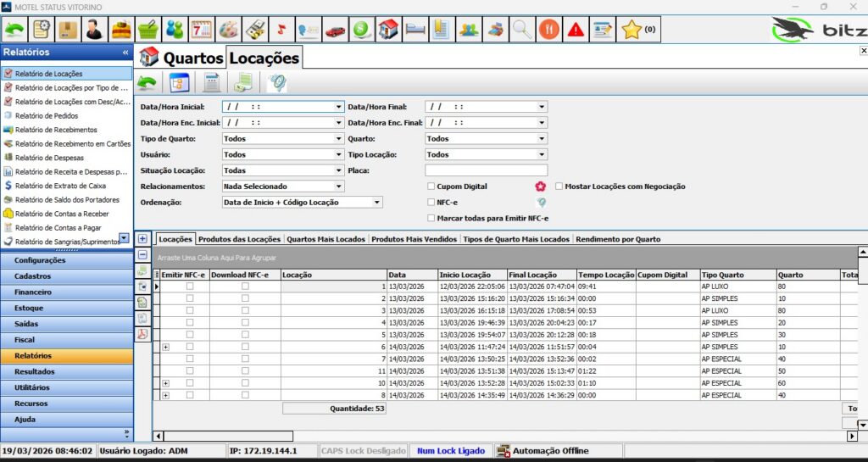Click the green shopping basket icon
Viewport: 868px width, 462px height.
point(148,30)
